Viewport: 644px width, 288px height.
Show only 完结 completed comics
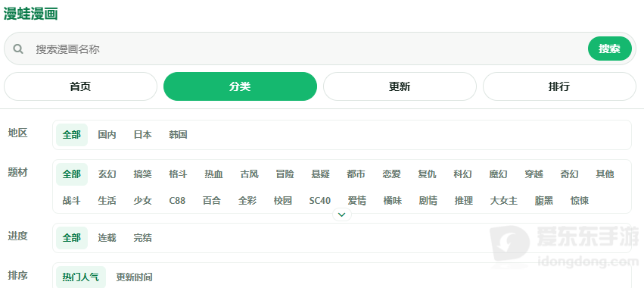coord(142,237)
